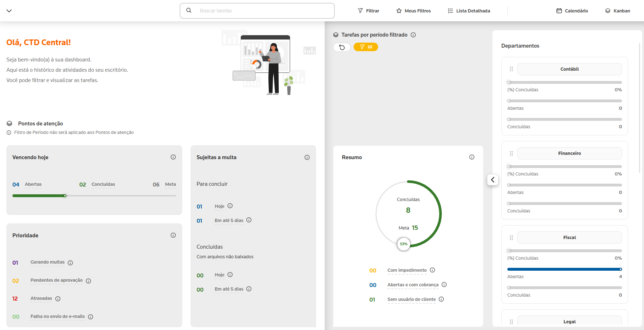Click count 12 beside Atrasadas
The image size is (644, 330).
(x=15, y=299)
